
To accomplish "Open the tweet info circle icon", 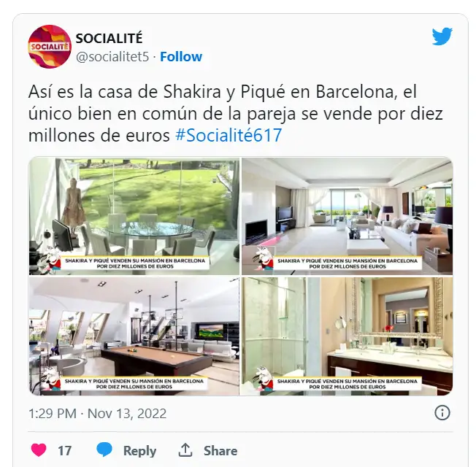I will 442,413.
